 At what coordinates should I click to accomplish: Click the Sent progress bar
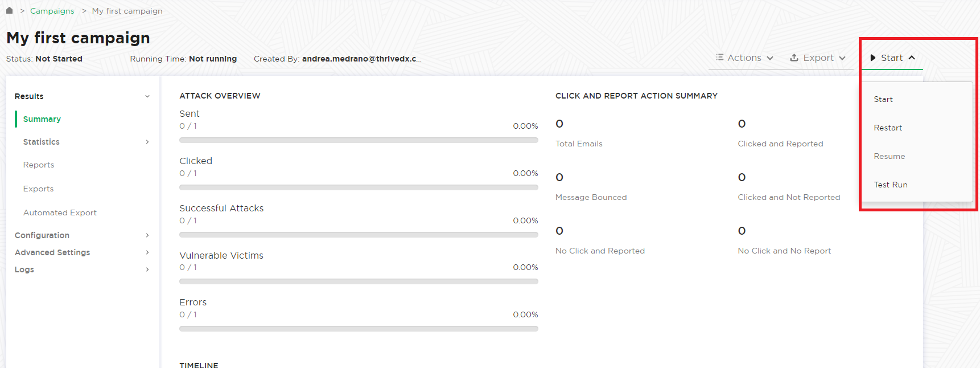coord(359,140)
